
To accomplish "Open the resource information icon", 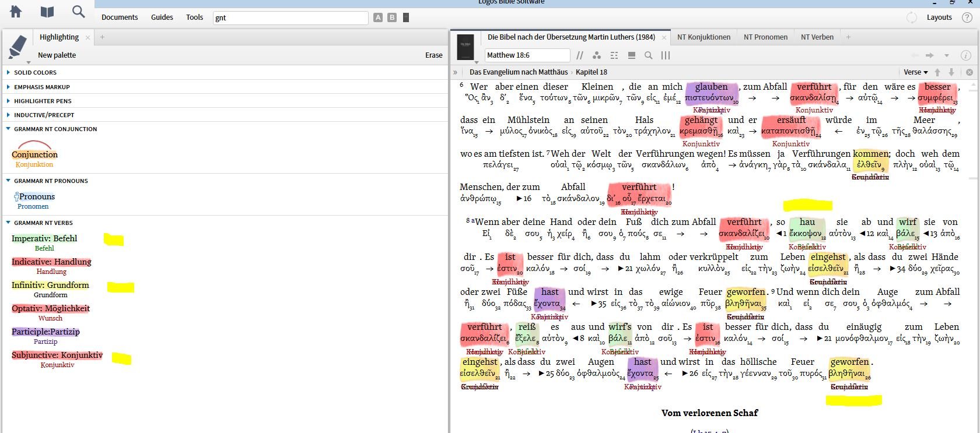I will click(966, 55).
